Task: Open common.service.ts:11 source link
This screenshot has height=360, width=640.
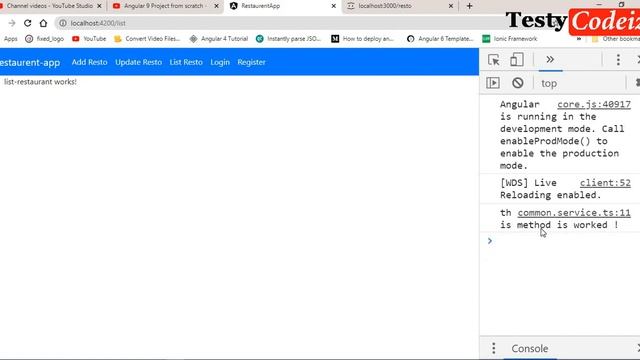Action: pyautogui.click(x=574, y=213)
